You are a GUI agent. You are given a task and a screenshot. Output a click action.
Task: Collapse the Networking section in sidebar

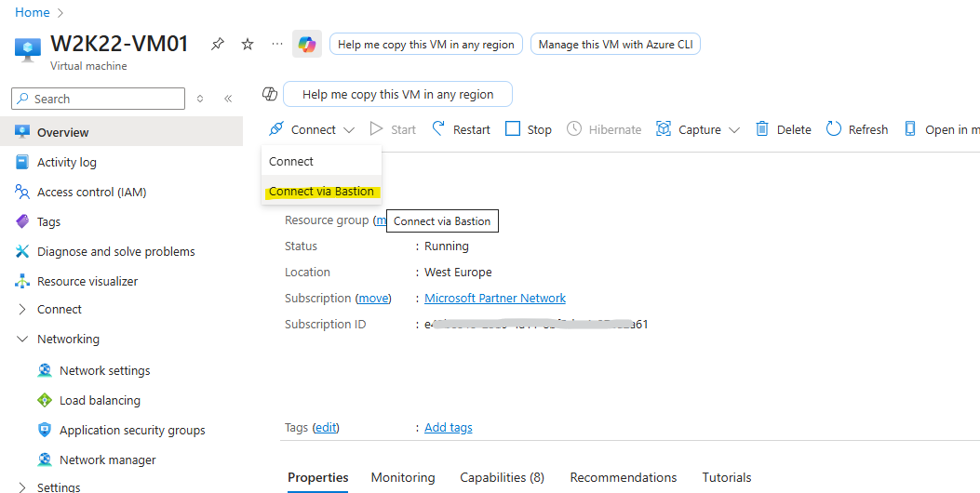[22, 339]
